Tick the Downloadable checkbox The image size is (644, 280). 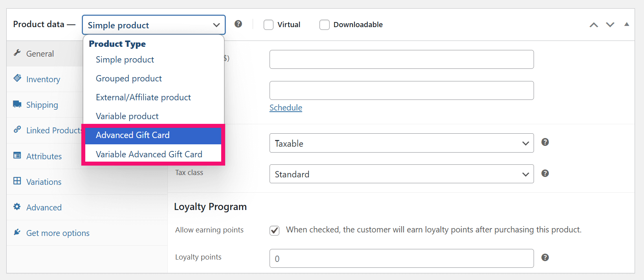coord(324,25)
